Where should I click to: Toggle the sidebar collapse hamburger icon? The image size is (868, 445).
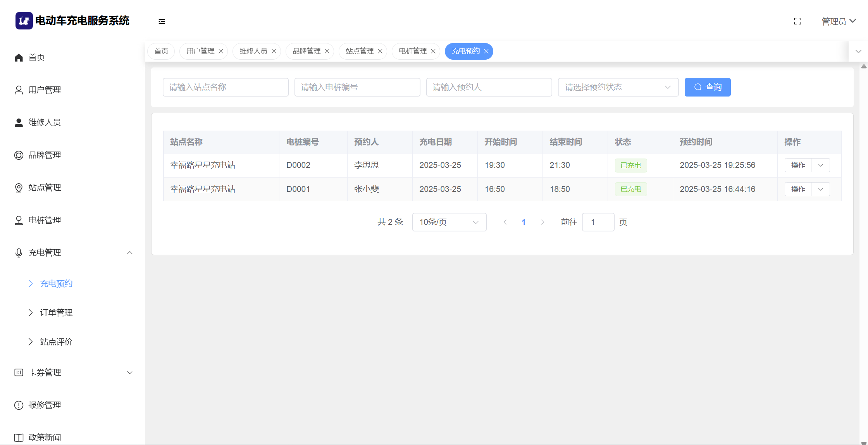pyautogui.click(x=162, y=21)
